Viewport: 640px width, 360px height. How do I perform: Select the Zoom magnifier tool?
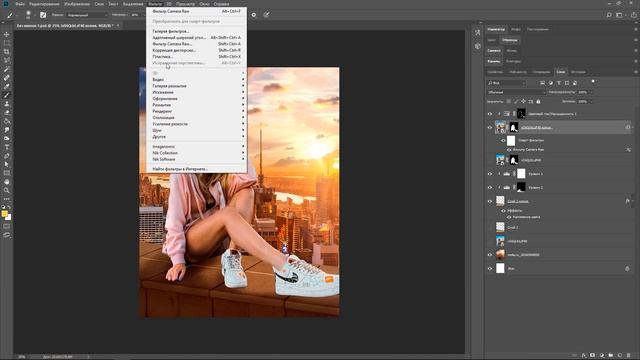(x=7, y=190)
